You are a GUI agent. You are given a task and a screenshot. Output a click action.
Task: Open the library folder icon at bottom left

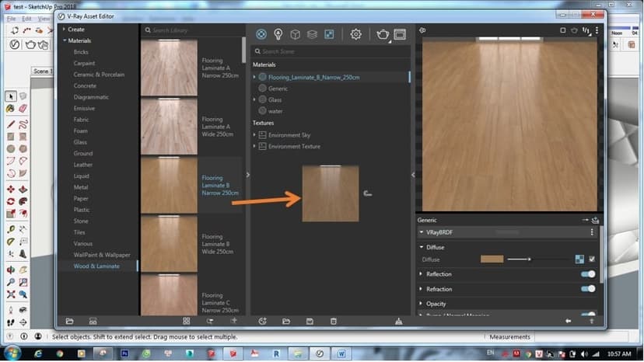point(69,321)
